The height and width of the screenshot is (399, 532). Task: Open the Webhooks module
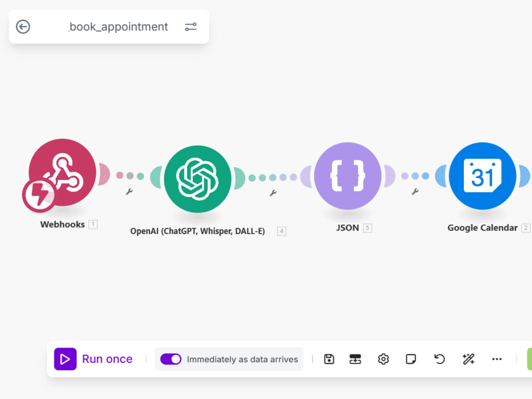click(62, 172)
